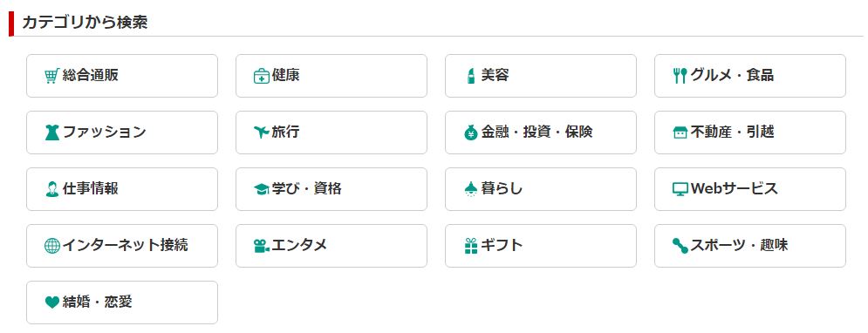Screen dimensions: 868x333
Task: Click the gift box icon beside ギフト
Action: click(471, 246)
